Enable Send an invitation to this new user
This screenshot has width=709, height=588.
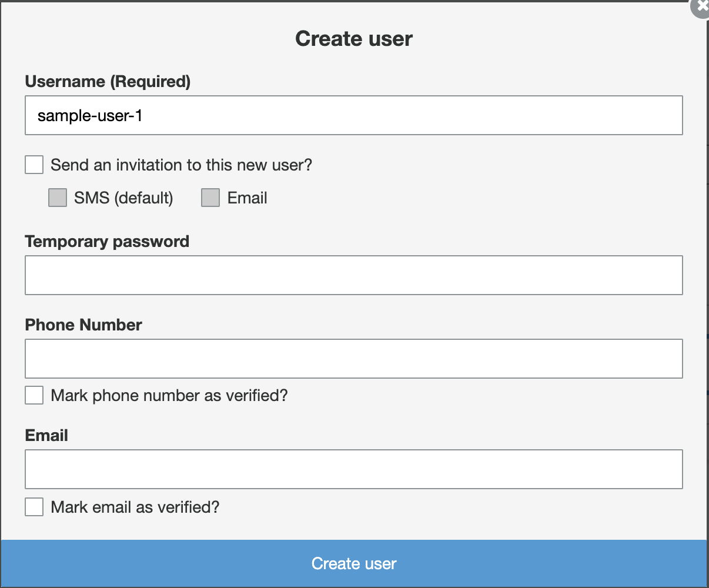coord(34,165)
